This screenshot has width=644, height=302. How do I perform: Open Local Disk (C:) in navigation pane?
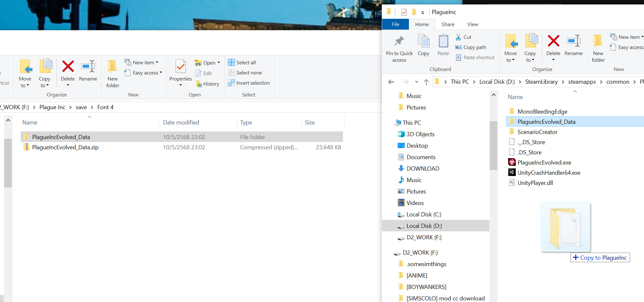click(x=423, y=214)
